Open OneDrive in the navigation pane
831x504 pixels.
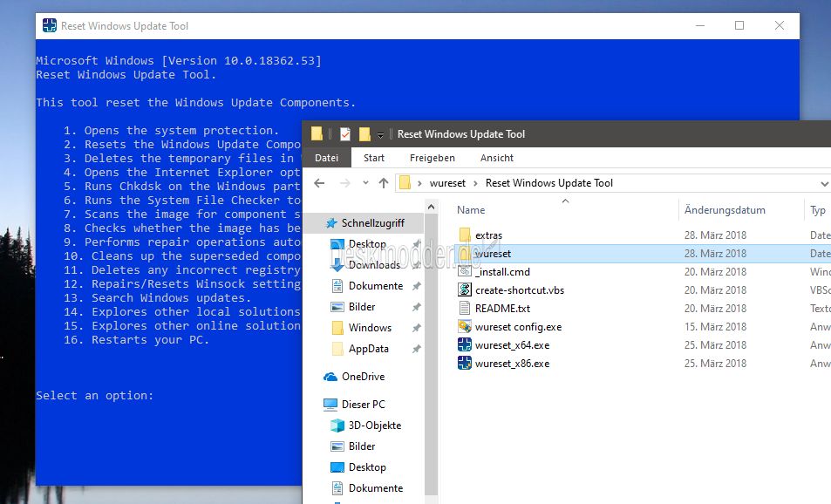pos(363,377)
